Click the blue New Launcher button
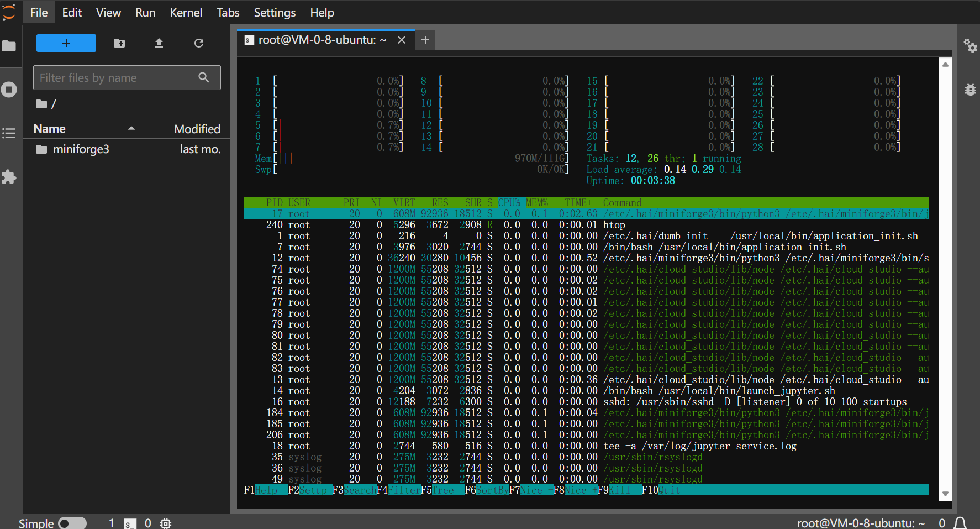This screenshot has width=980, height=529. tap(66, 43)
